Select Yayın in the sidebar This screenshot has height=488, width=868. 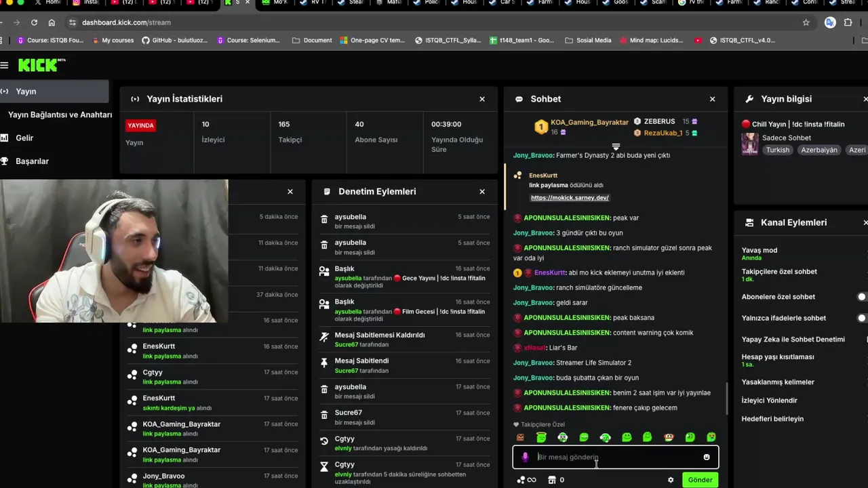coord(54,91)
